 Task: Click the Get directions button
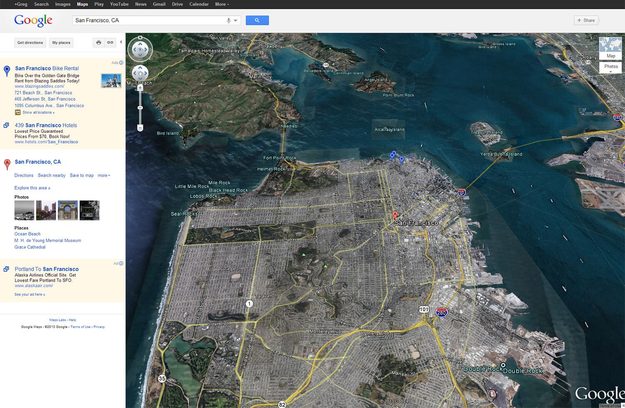[30, 43]
